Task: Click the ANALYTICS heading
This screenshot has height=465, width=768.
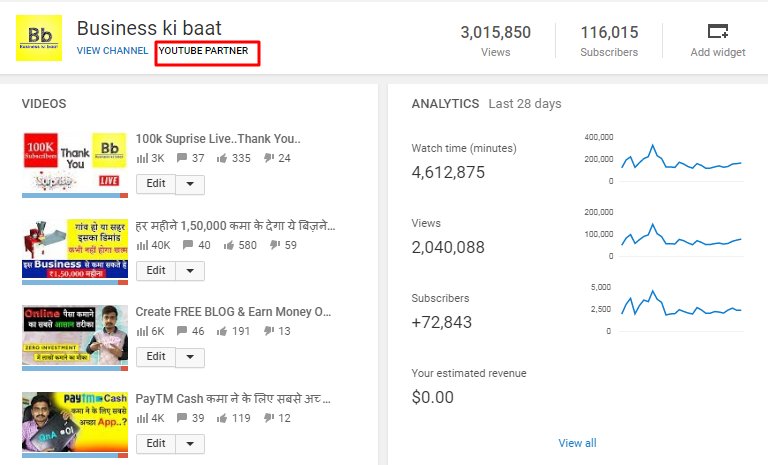Action: 445,103
